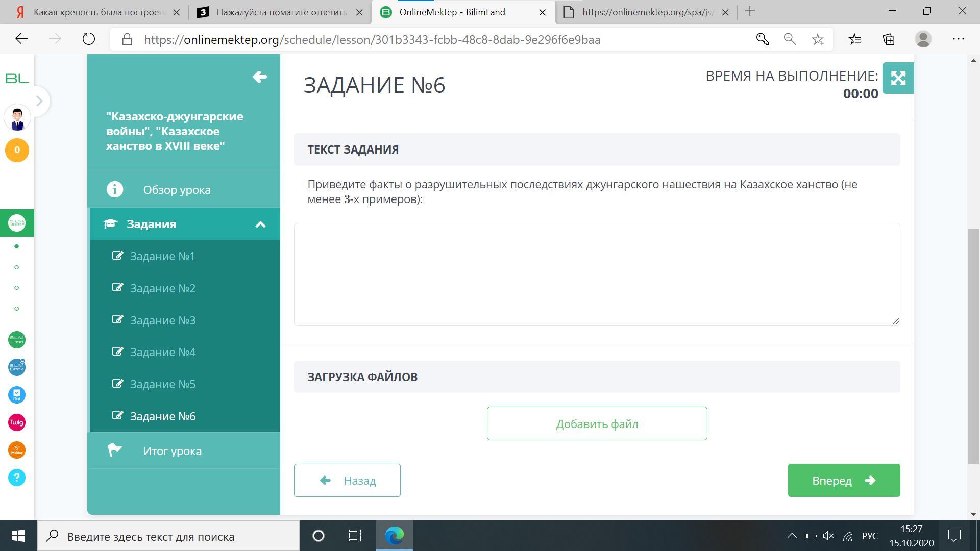Click the BilimLand green circle icon
The height and width of the screenshot is (551, 980).
click(x=17, y=340)
